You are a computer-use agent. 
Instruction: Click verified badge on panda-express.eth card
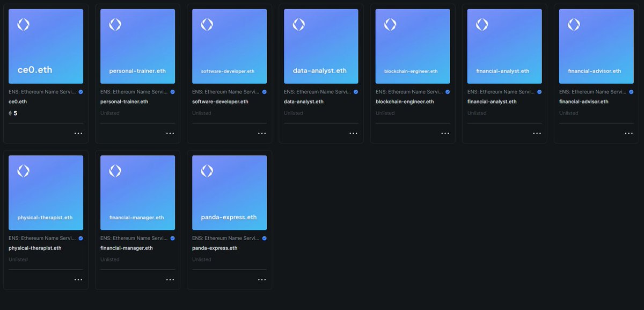[x=264, y=238]
